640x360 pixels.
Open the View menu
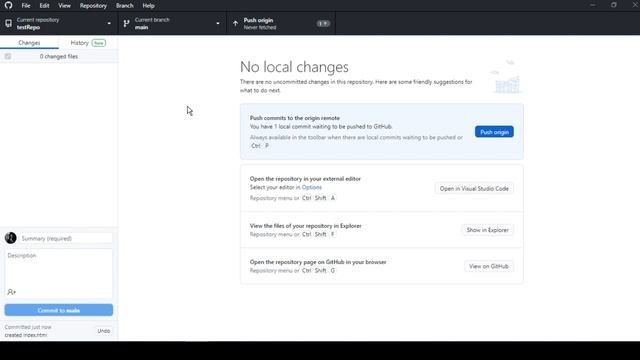[64, 6]
